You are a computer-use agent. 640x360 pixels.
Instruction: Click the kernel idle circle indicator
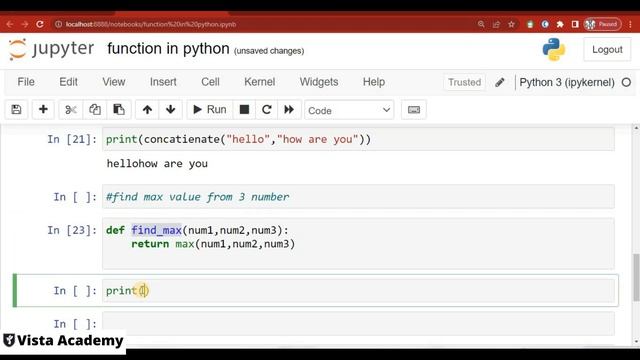626,82
